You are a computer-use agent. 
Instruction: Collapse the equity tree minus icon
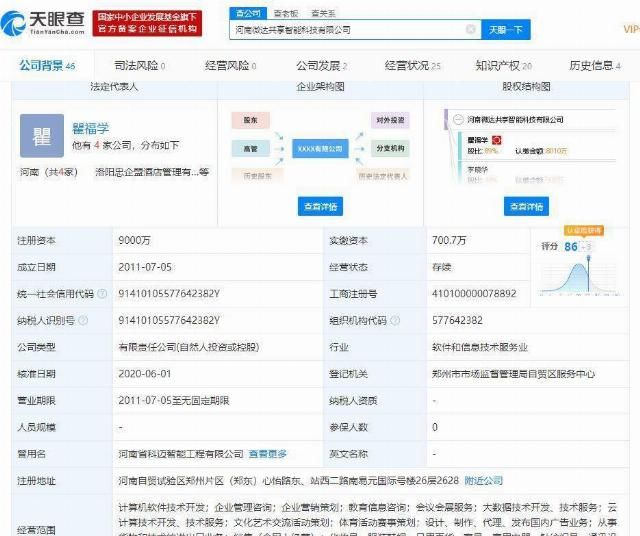tap(458, 120)
